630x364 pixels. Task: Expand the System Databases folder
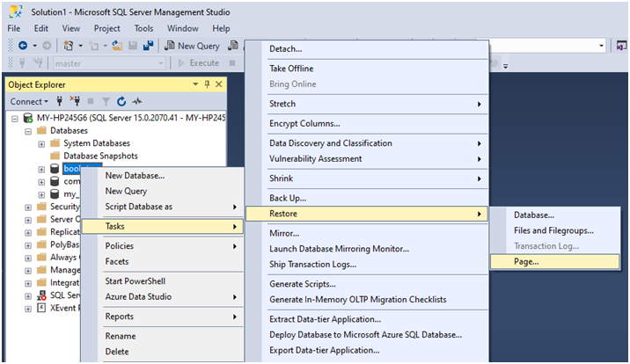tap(41, 144)
